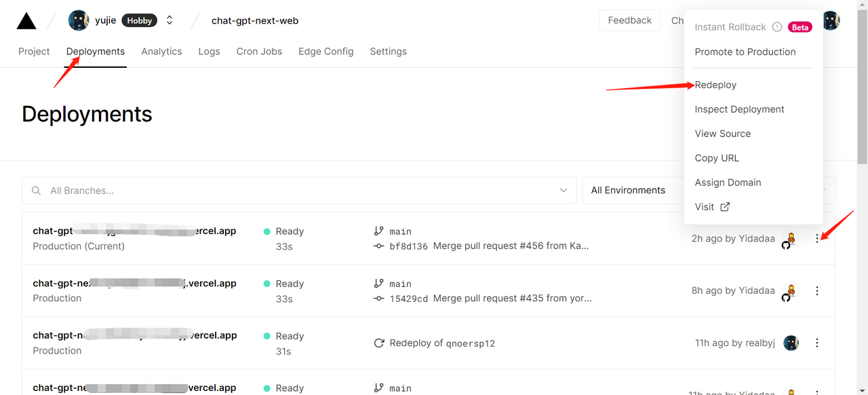Open three-dot menu for realbyj deployment
The image size is (868, 395).
pos(817,343)
